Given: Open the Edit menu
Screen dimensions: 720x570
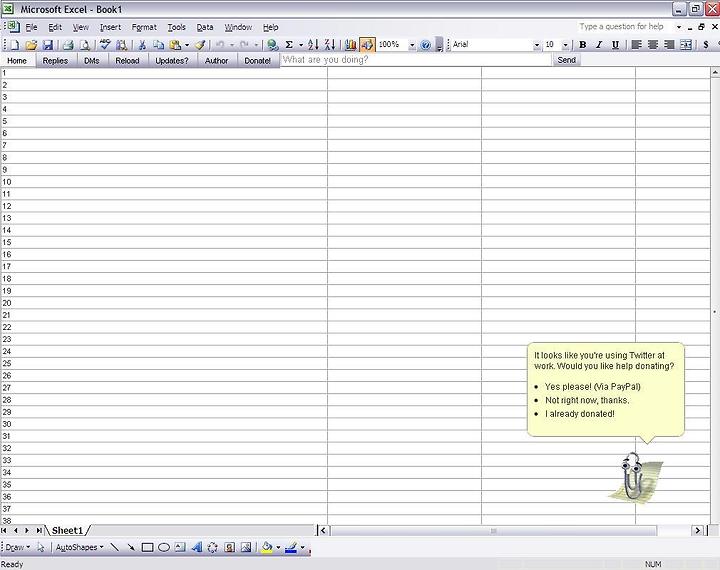Looking at the screenshot, I should click(55, 27).
